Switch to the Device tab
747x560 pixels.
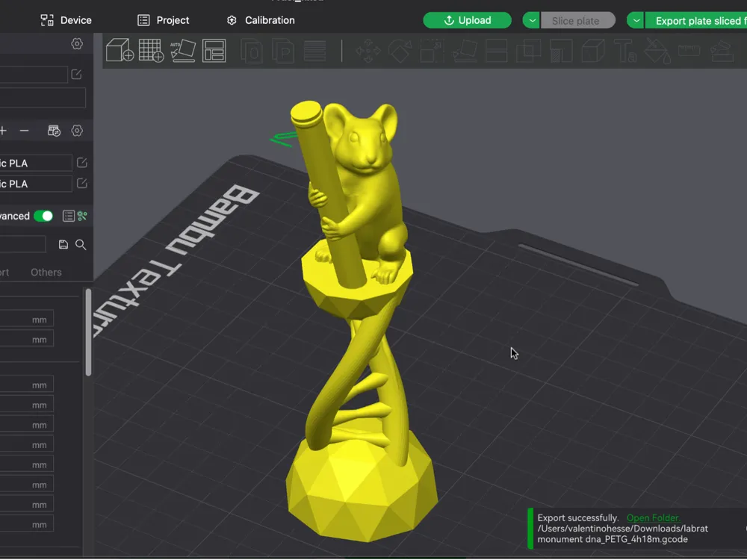66,20
